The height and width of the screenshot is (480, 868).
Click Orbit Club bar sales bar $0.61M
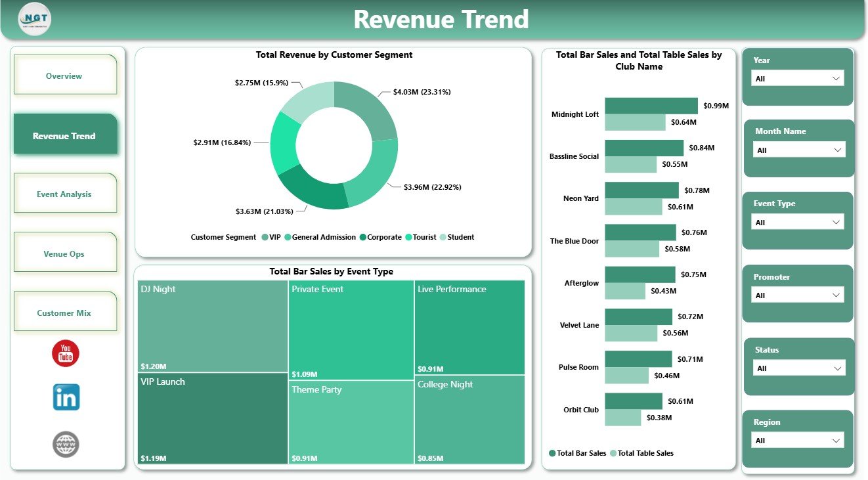point(634,401)
